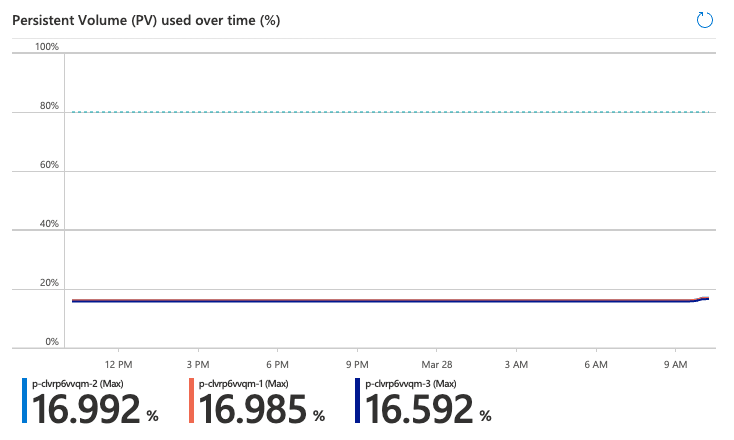Click the 0% y-axis label
734x440 pixels.
tap(52, 342)
